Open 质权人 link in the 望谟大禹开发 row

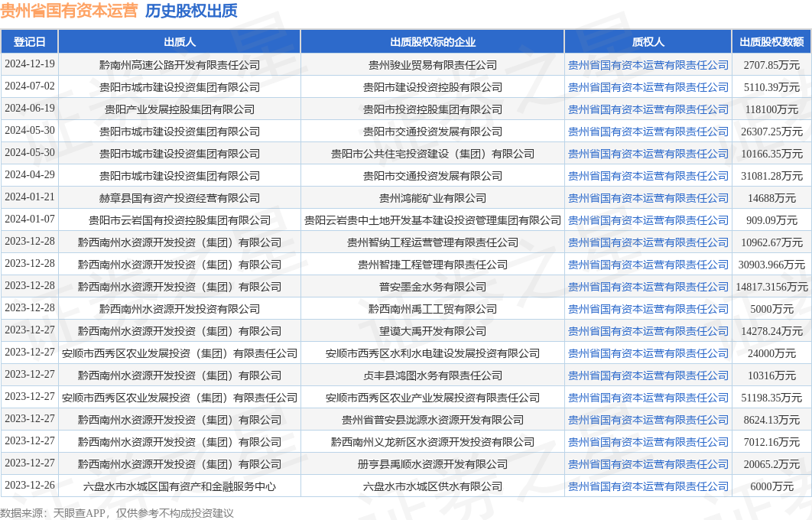(x=648, y=331)
